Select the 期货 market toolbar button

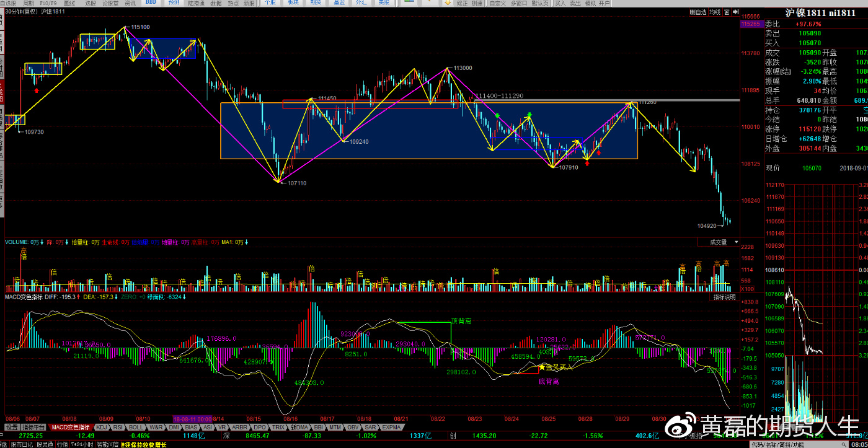[316, 3]
